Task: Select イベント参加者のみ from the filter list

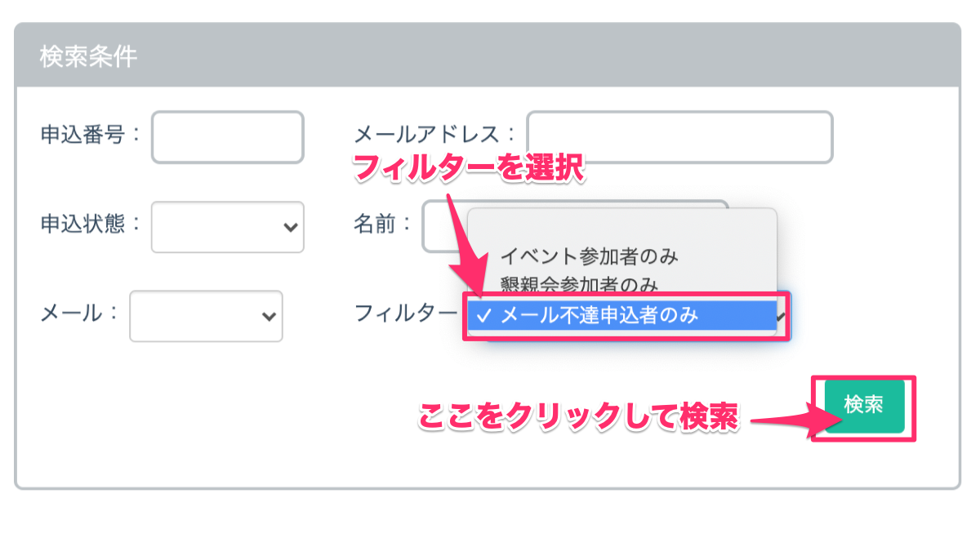Action: point(589,257)
